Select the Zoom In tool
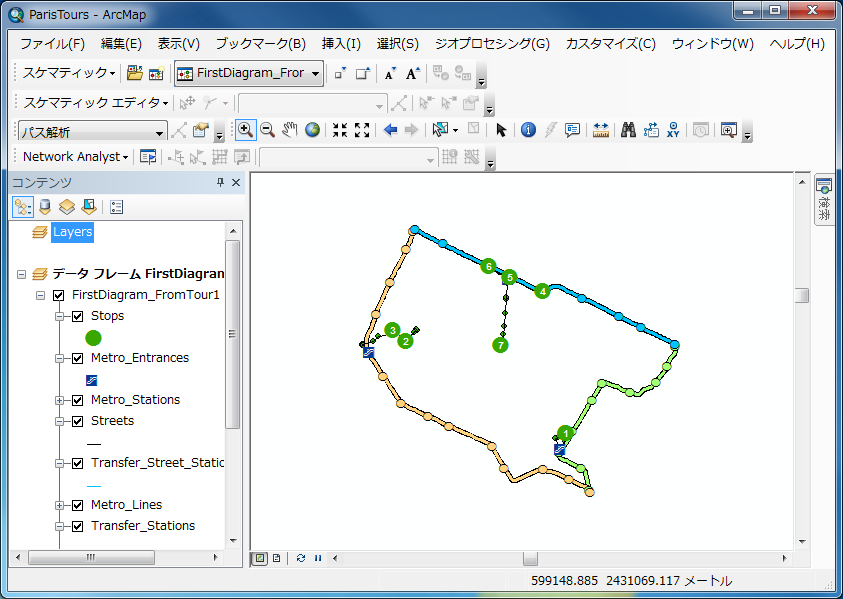The width and height of the screenshot is (843, 599). tap(246, 130)
